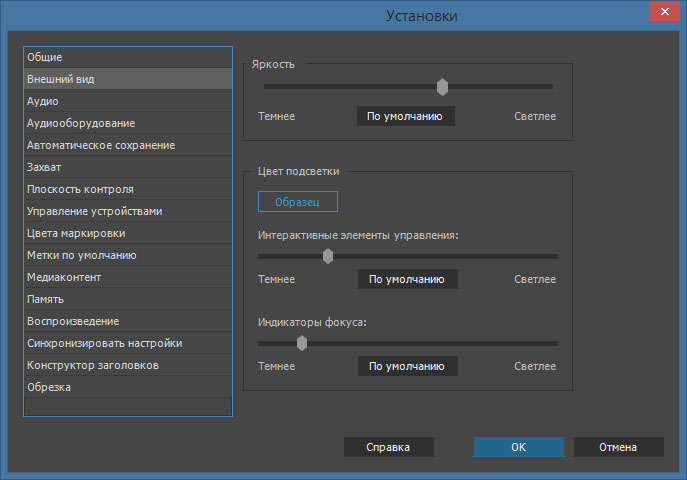Open Автоматическое сохранение settings
Viewport: 687px width, 480px height.
pyautogui.click(x=128, y=145)
